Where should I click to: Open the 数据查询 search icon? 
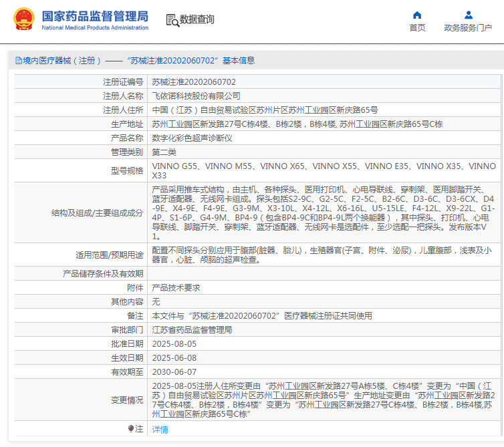(172, 20)
